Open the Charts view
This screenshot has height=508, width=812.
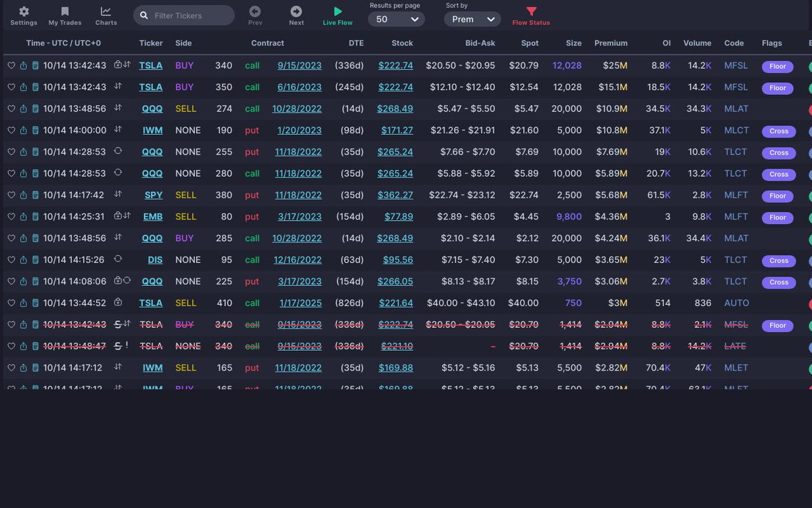106,16
